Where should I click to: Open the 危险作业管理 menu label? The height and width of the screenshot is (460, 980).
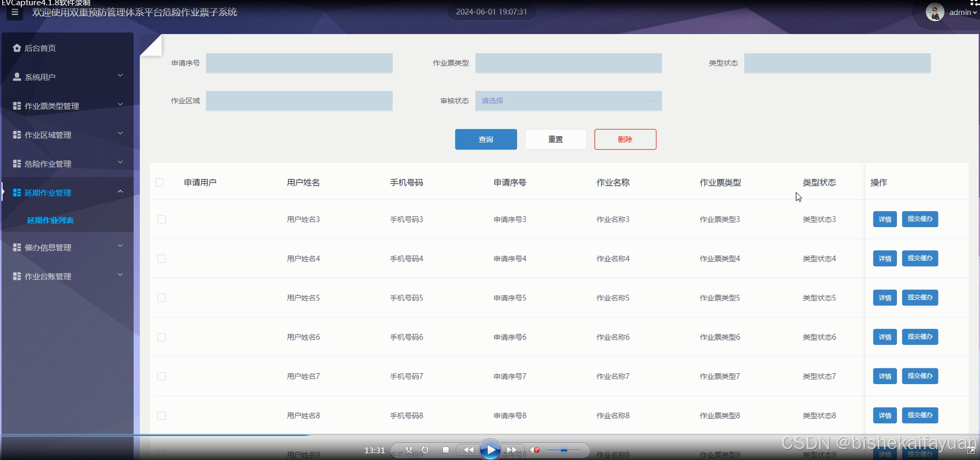point(48,164)
